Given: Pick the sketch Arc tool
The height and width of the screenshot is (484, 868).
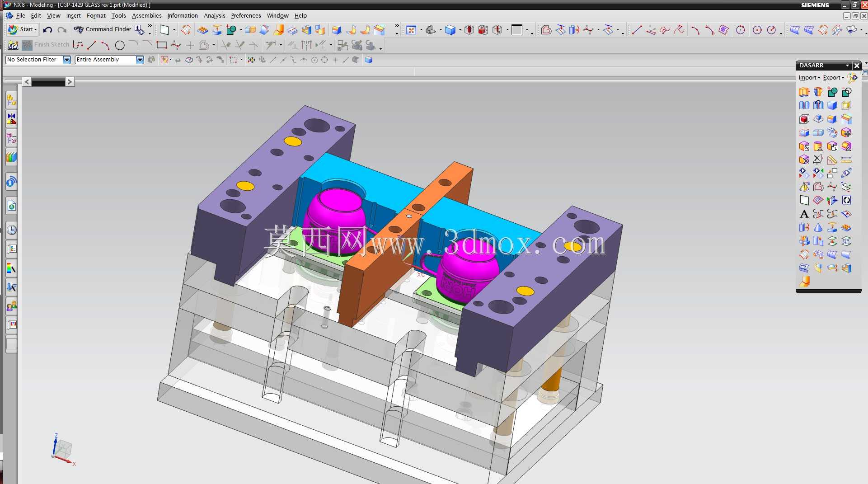Looking at the screenshot, I should (105, 45).
